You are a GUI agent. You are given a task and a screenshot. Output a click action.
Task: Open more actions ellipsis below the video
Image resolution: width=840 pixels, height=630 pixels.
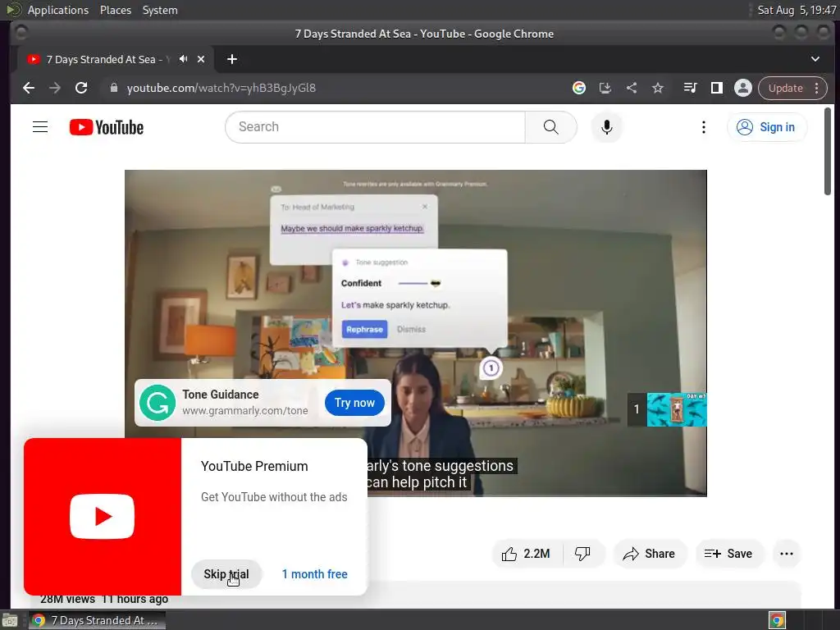[x=787, y=554]
